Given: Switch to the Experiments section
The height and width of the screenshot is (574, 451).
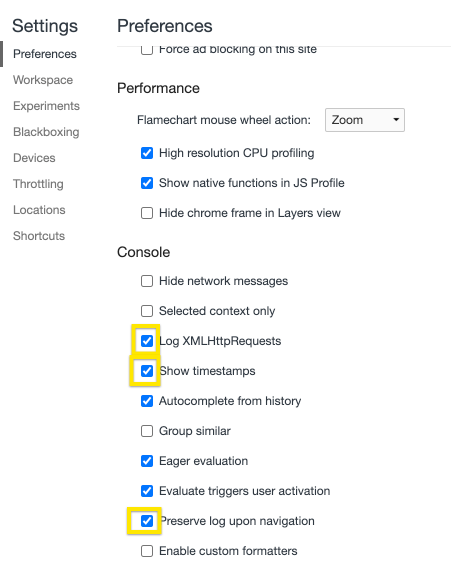Looking at the screenshot, I should [46, 106].
